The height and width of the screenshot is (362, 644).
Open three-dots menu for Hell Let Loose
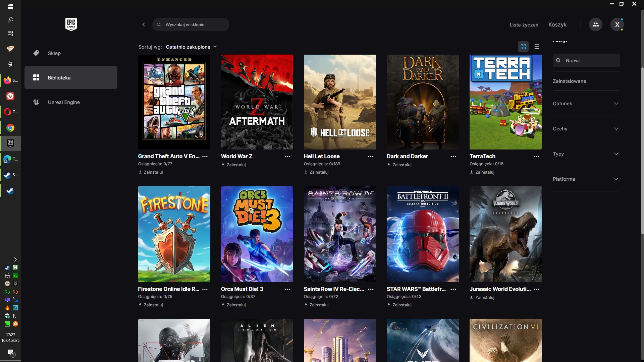coord(370,157)
